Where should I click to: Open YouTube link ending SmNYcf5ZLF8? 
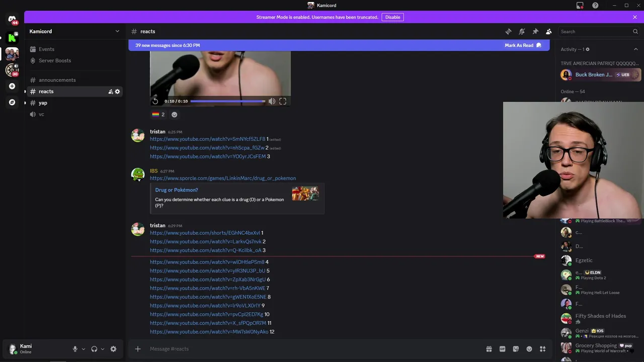point(207,139)
